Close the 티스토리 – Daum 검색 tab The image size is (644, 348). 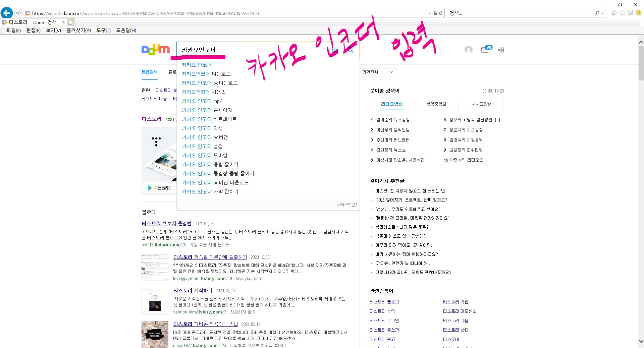tap(63, 22)
